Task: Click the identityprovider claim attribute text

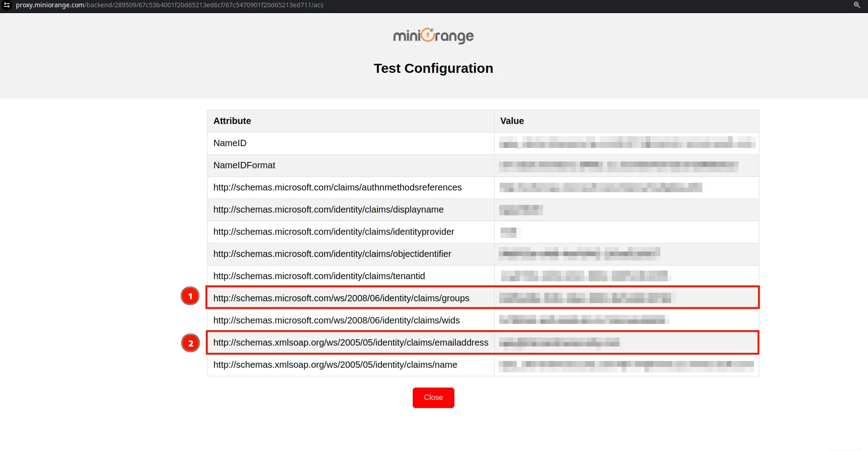Action: click(x=333, y=232)
